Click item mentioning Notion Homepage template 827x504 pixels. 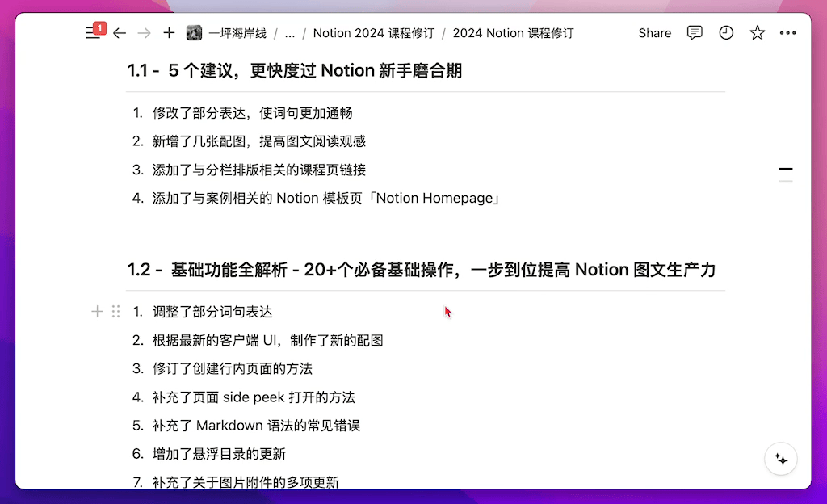tap(326, 198)
